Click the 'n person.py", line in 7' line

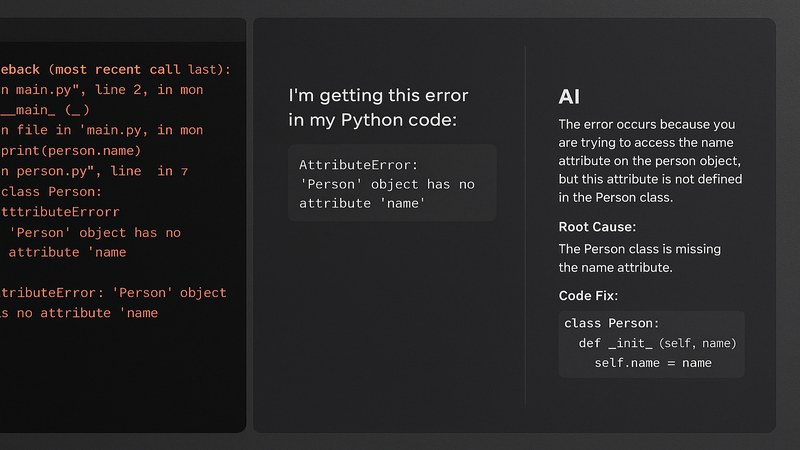point(94,171)
